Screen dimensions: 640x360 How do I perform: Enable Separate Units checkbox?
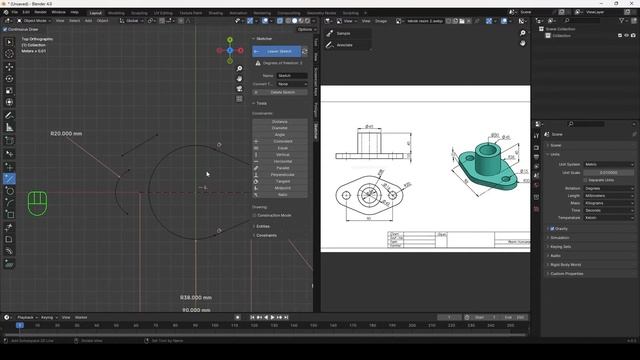click(586, 180)
